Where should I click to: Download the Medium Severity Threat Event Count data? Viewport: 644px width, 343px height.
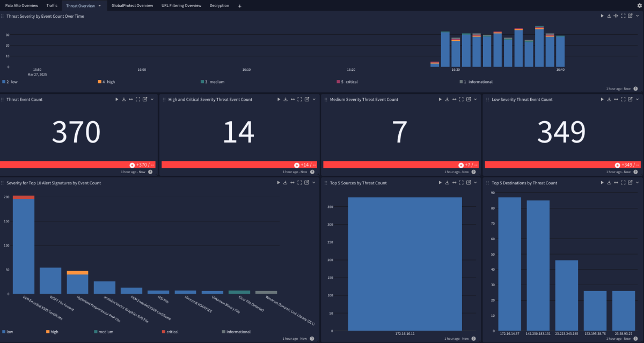coord(447,100)
